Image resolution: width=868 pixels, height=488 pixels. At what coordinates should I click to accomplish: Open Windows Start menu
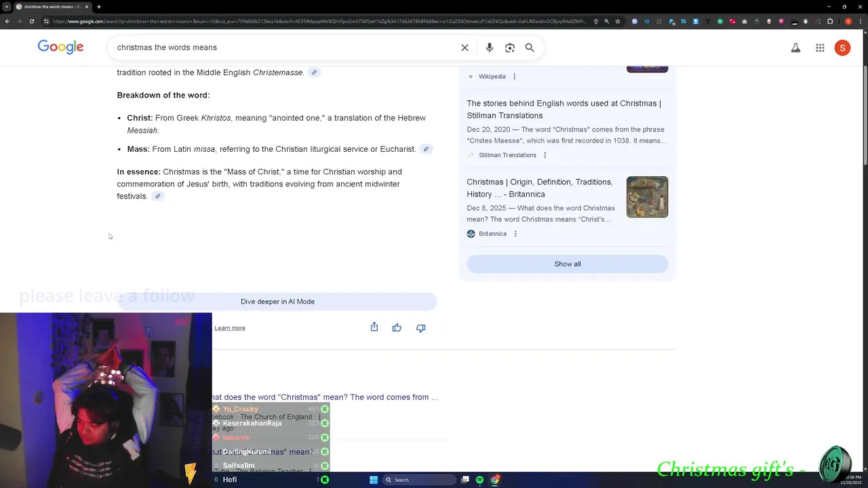point(374,480)
